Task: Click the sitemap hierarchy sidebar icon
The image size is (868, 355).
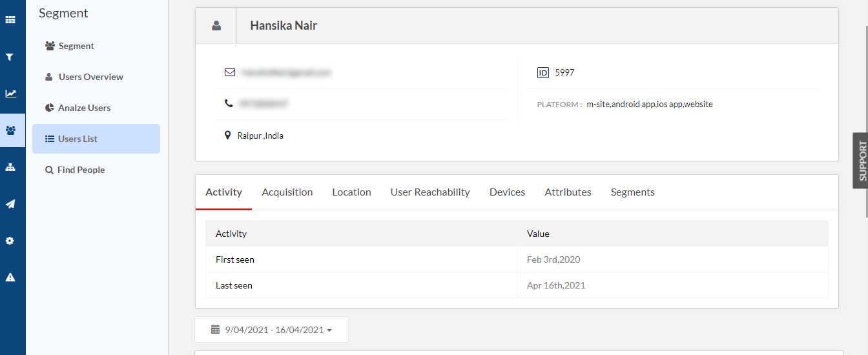Action: coord(10,167)
